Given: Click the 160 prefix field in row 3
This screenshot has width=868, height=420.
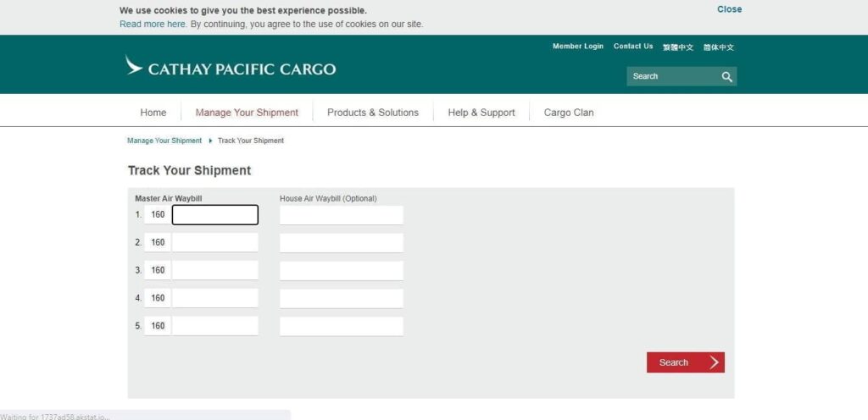Looking at the screenshot, I should 158,270.
